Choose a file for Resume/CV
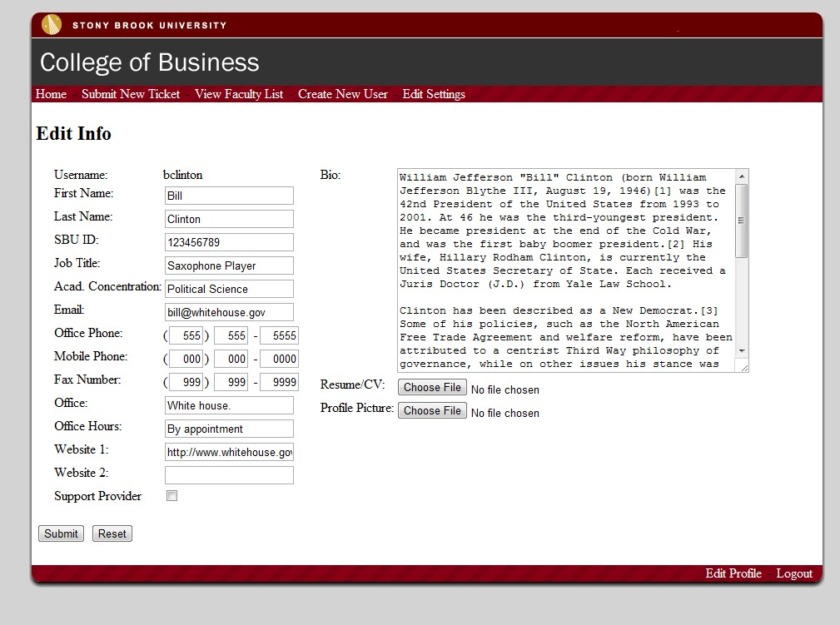 [432, 387]
